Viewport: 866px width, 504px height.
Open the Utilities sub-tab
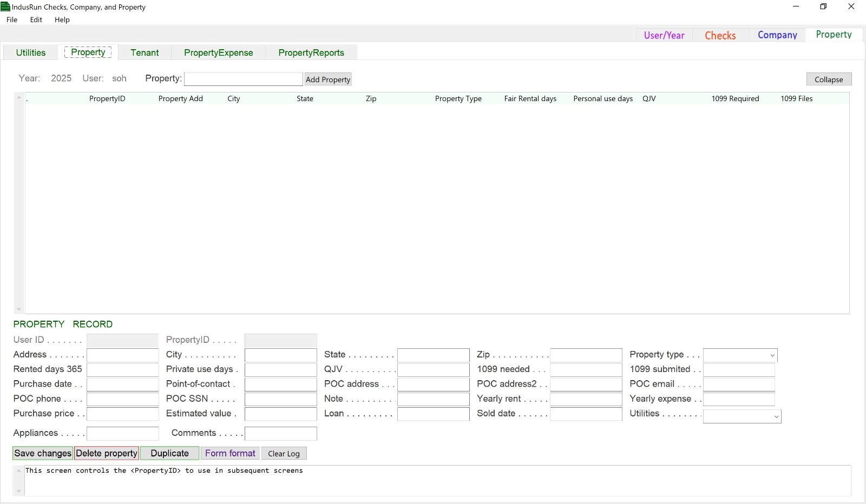click(31, 52)
